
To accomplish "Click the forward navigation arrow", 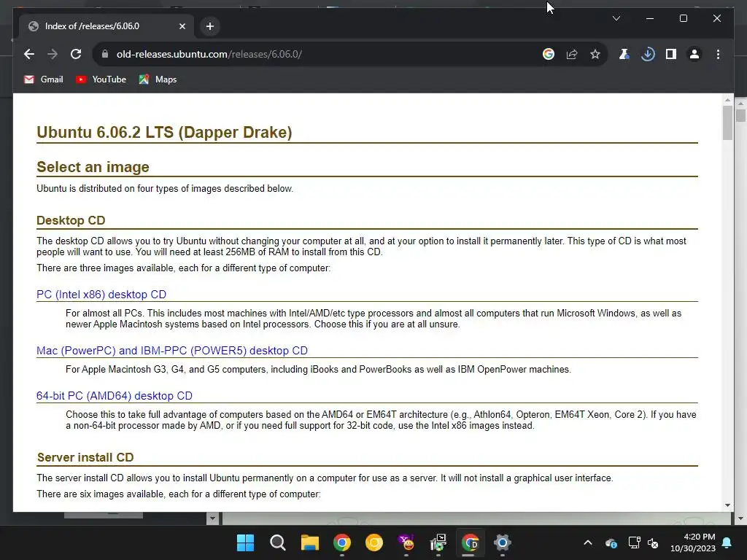I will click(53, 54).
